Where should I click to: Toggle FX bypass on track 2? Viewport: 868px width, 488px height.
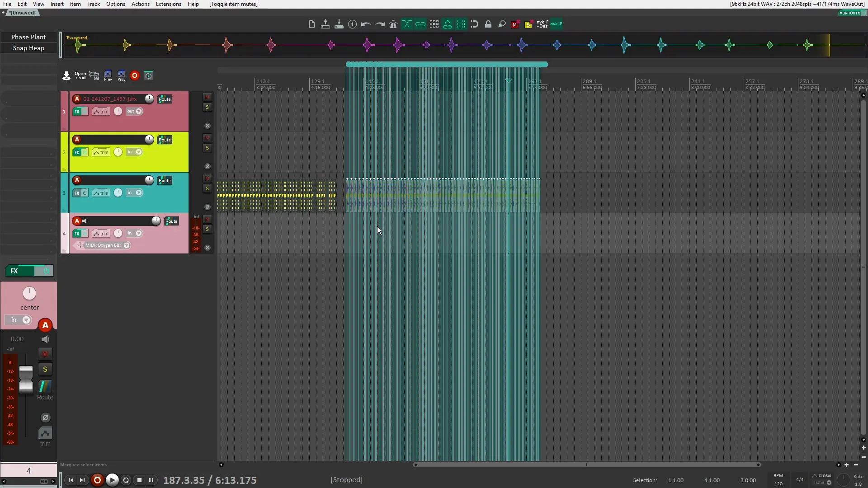tap(85, 152)
